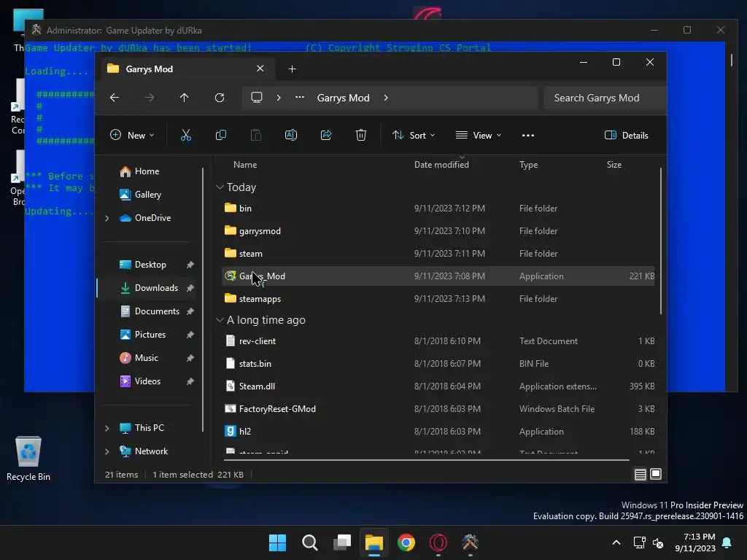Image resolution: width=747 pixels, height=560 pixels.
Task: Show hidden path with breadcrumb ellipsis
Action: 300,97
